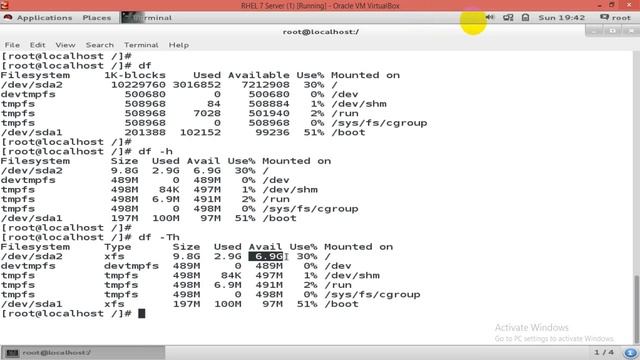This screenshot has height=360, width=640.
Task: Open the Search menu
Action: click(100, 45)
